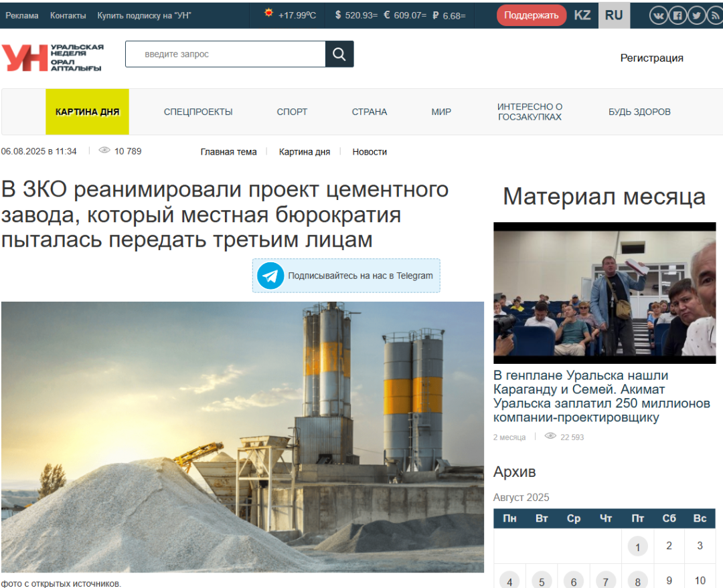Go to the Спорт section
The width and height of the screenshot is (723, 588).
[x=292, y=112]
